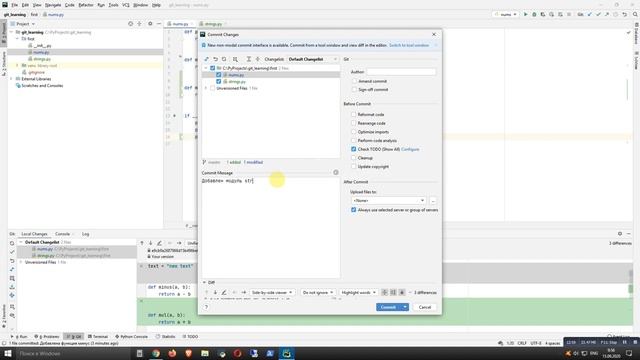Screen dimensions: 640x360
Task: Open Changelist Default Changelist dropdown
Action: (313, 59)
